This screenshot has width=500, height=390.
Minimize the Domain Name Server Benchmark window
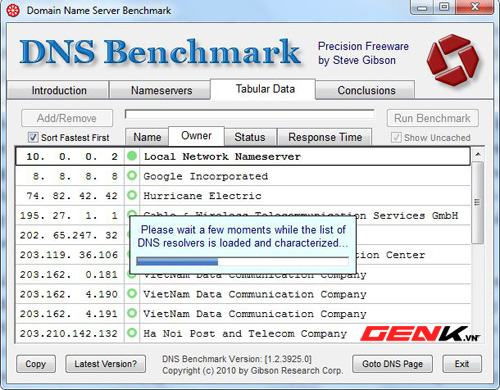point(422,7)
